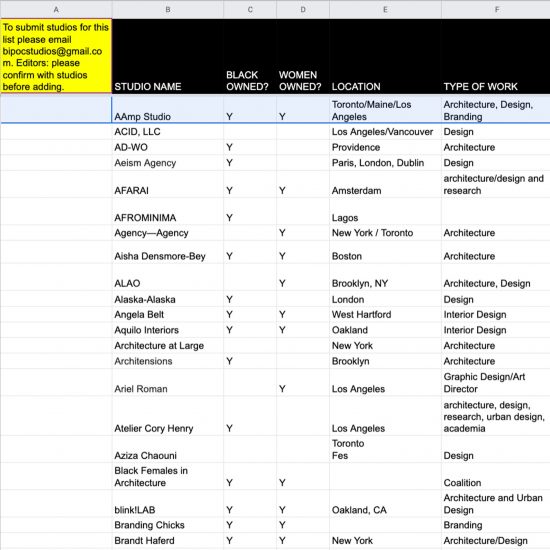Click the STUDIO NAME header cell
This screenshot has height=550, width=550.
pos(168,56)
